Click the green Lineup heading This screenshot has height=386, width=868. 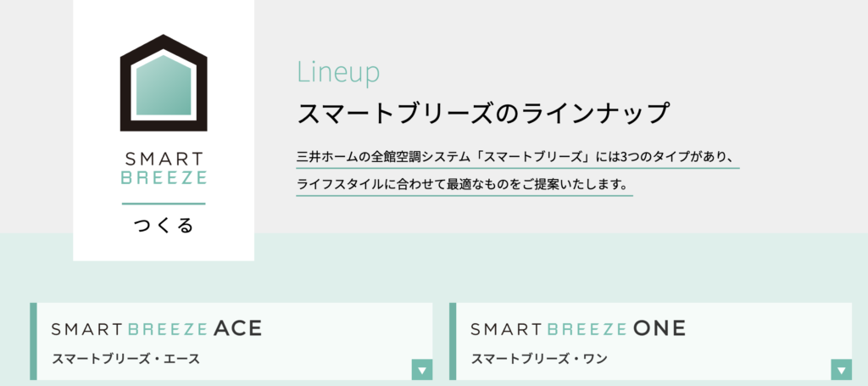(338, 73)
